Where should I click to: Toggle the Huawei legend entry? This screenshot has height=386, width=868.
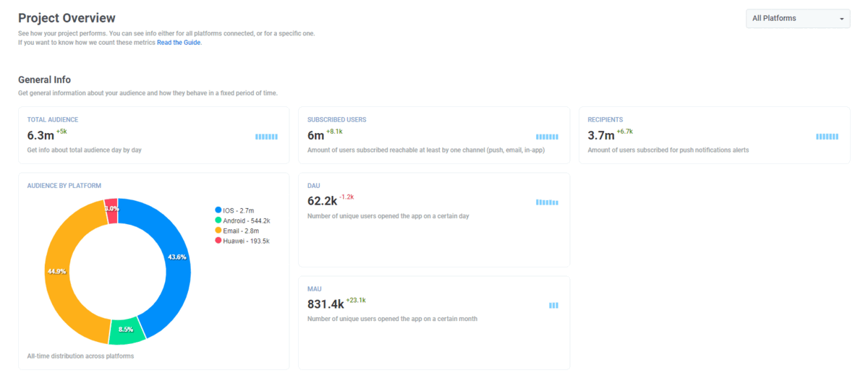point(246,241)
